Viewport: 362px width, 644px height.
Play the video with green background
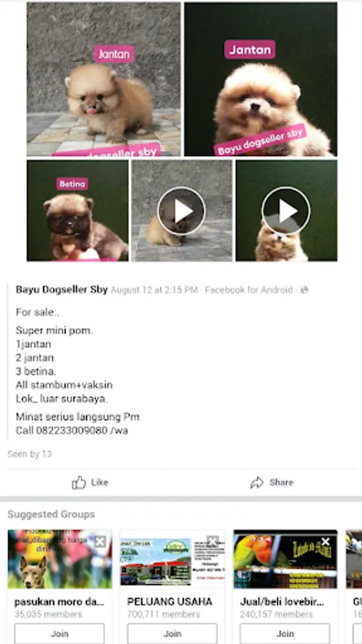pos(286,210)
